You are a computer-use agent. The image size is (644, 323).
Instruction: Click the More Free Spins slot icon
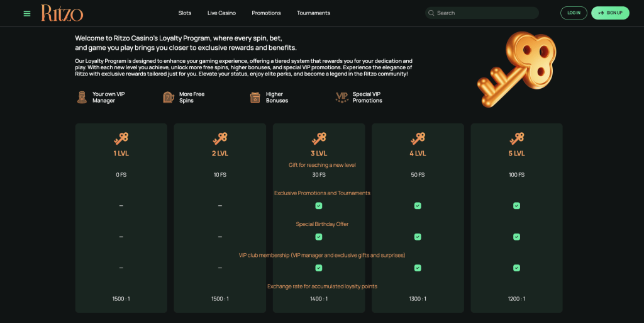point(168,98)
